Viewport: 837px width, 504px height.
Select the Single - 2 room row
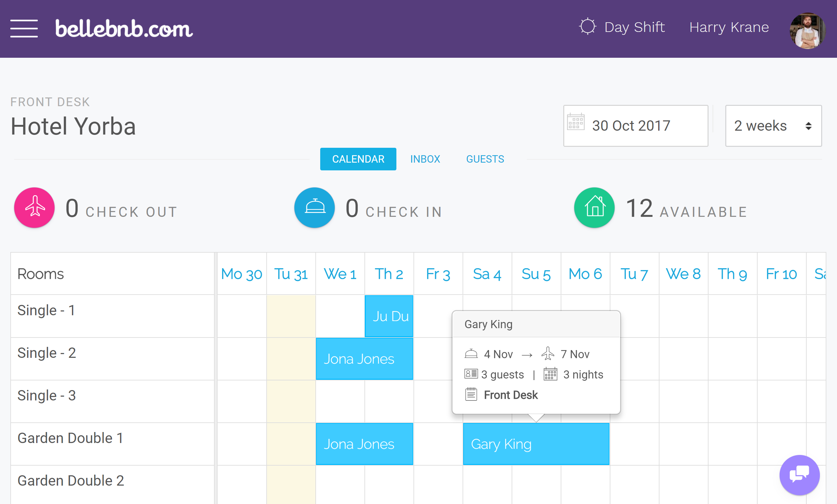coord(112,359)
